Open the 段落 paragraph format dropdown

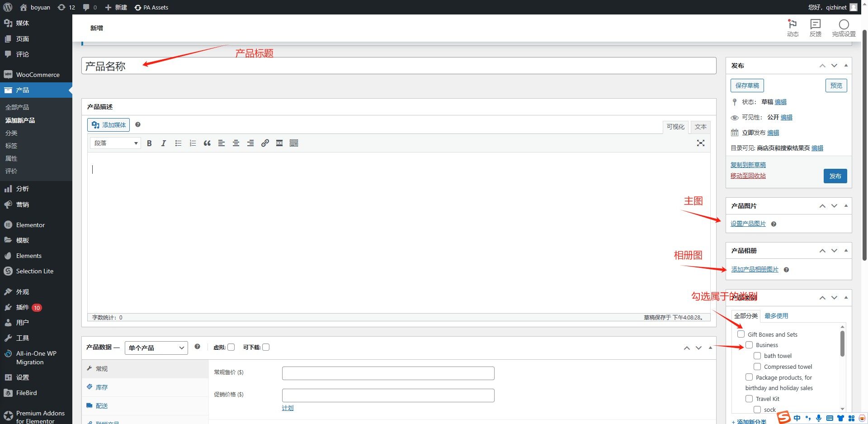coord(115,143)
